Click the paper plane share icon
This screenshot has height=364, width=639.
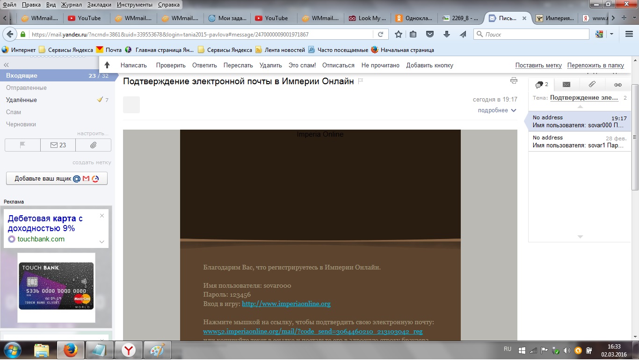click(463, 34)
